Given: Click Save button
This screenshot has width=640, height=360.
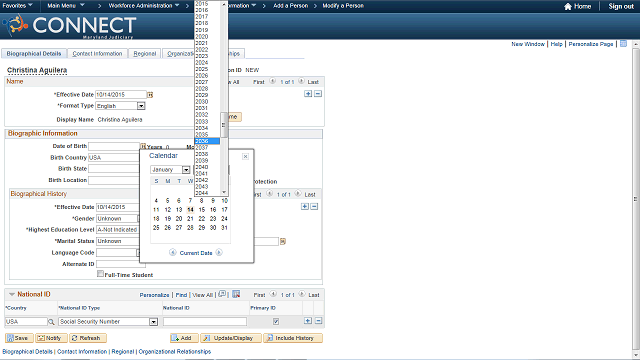Looking at the screenshot, I should click(x=19, y=338).
